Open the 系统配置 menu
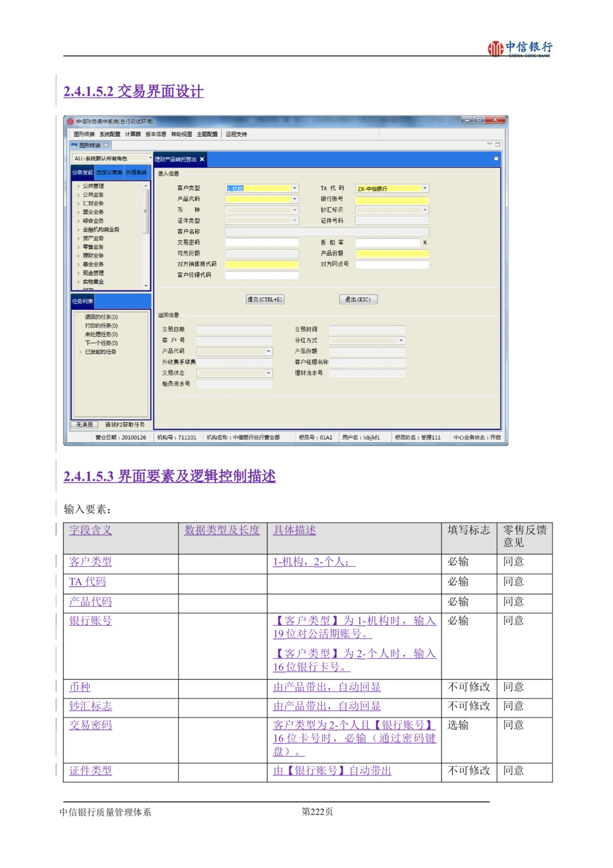This screenshot has width=613, height=868. [110, 134]
